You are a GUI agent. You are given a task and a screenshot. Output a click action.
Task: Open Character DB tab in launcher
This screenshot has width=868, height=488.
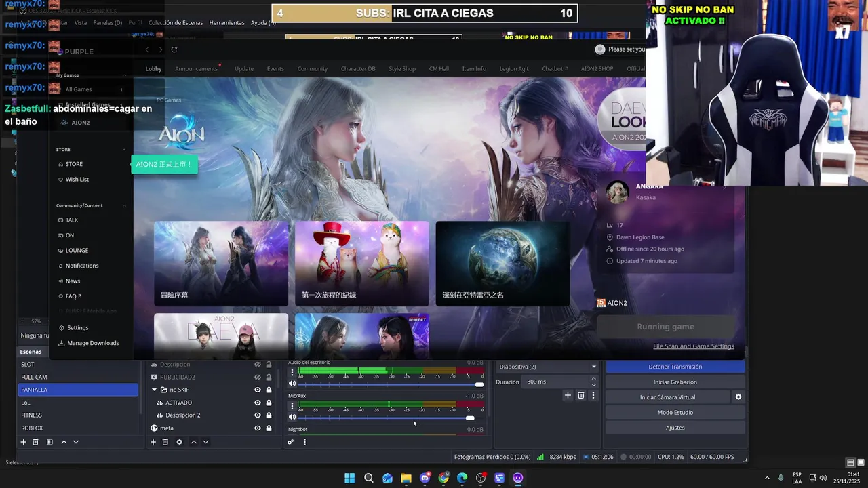[358, 68]
